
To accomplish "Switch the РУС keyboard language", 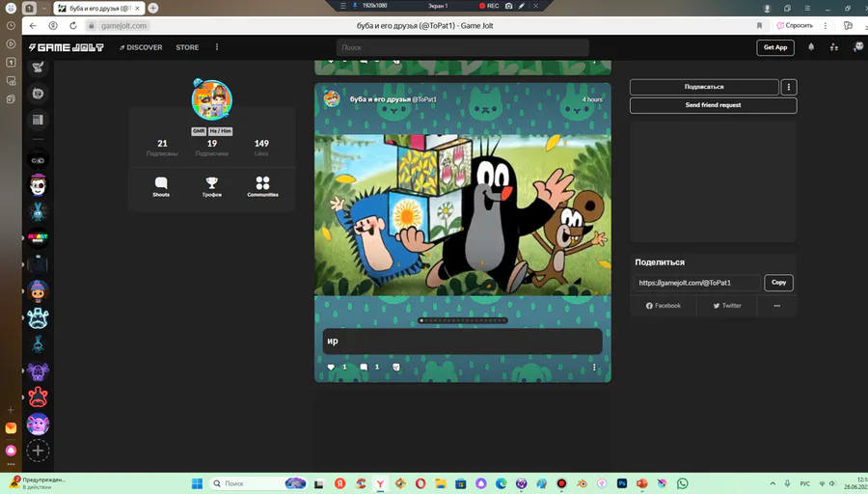I will point(805,483).
